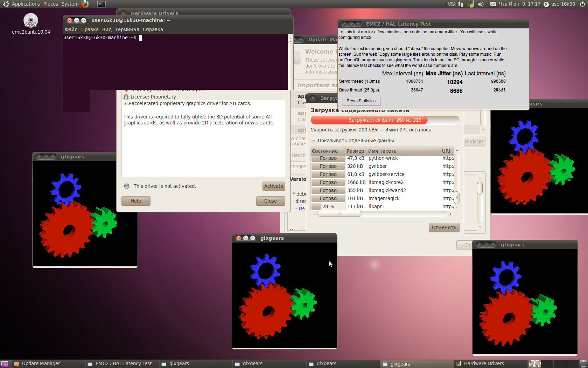Click Activate in Hardware Drivers
Image resolution: width=588 pixels, height=368 pixels.
274,186
